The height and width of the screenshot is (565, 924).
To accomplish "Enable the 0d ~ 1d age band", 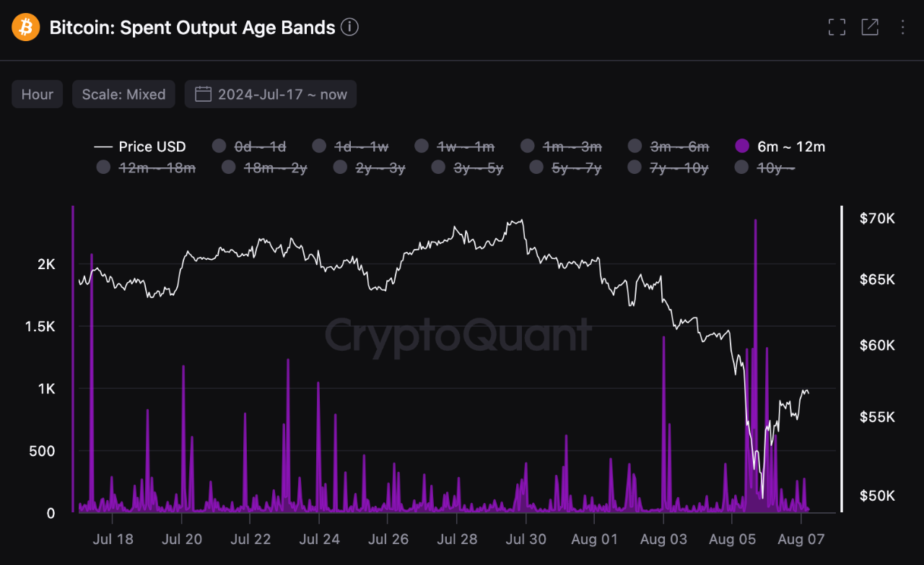I will (219, 146).
